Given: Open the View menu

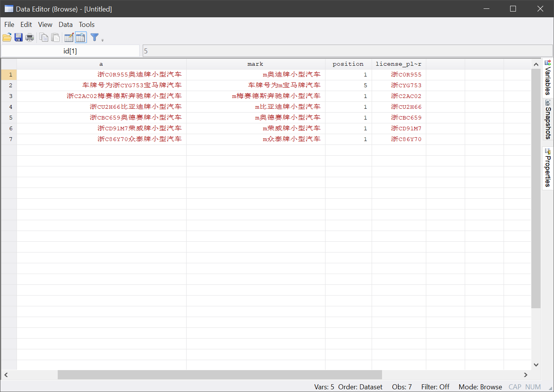Looking at the screenshot, I should click(45, 25).
